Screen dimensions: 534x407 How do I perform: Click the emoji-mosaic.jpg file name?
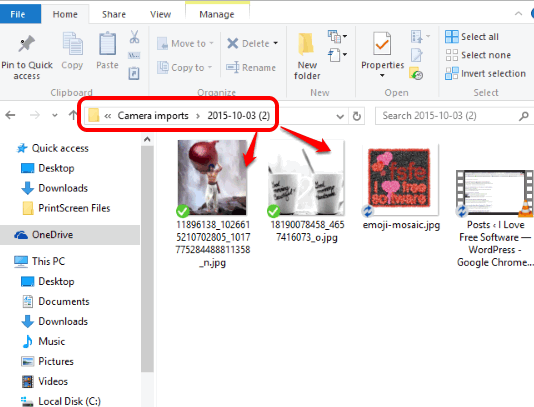click(x=401, y=225)
